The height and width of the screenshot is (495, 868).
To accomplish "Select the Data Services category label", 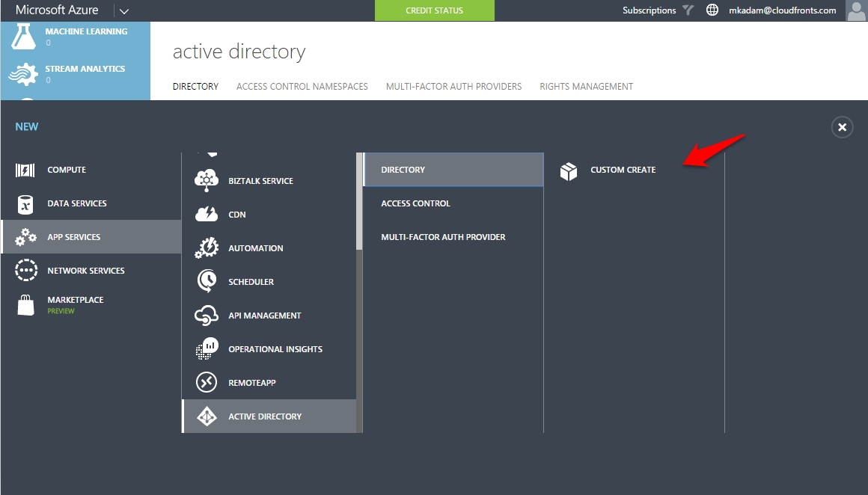I will [77, 203].
